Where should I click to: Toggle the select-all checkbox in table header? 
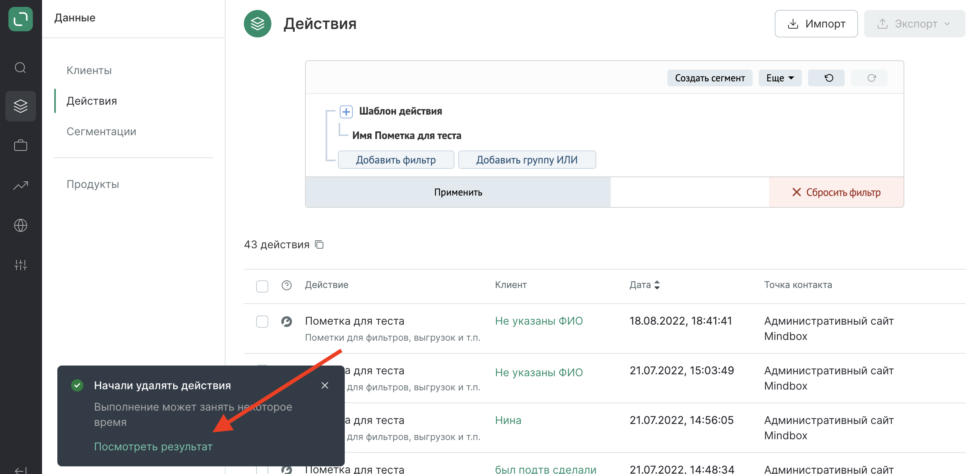pyautogui.click(x=262, y=286)
